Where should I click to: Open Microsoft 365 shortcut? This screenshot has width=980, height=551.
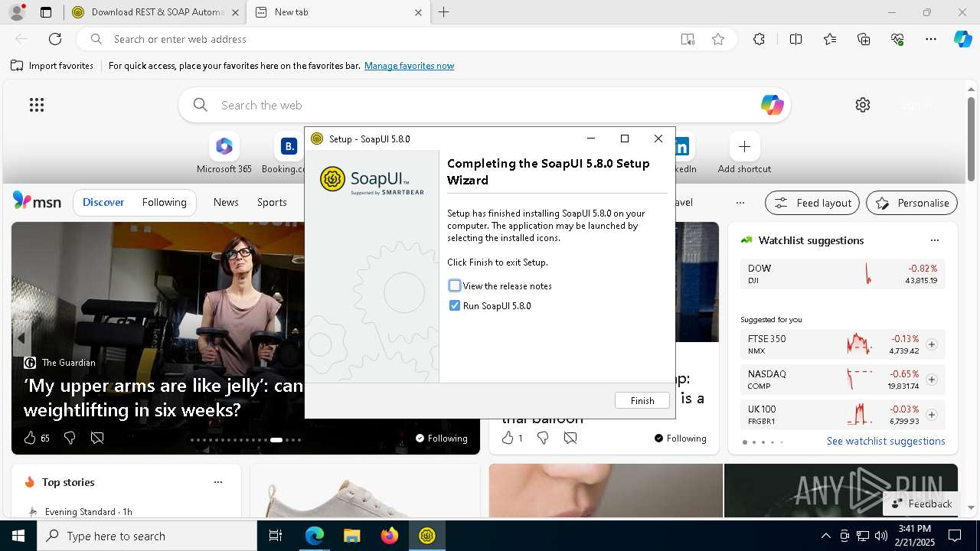click(224, 153)
